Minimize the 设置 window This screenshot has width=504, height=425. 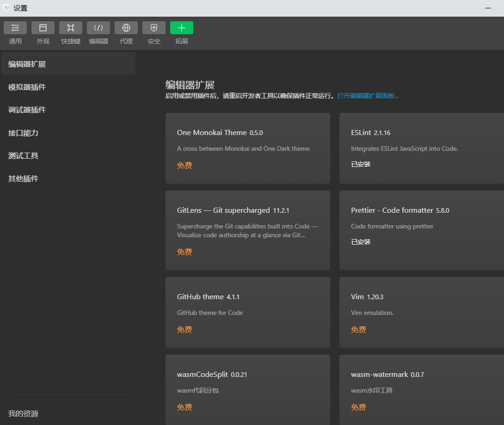click(488, 8)
